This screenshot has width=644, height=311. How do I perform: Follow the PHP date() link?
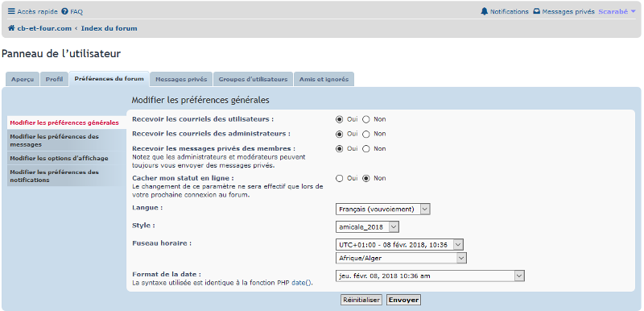tap(302, 283)
